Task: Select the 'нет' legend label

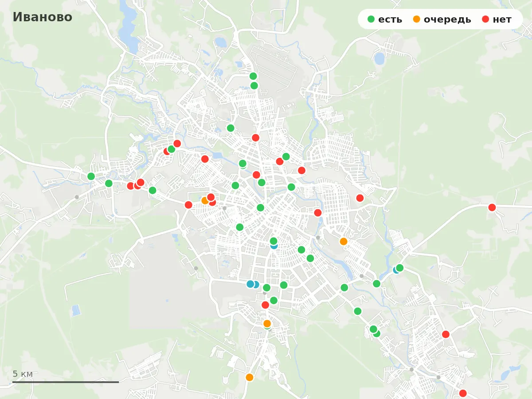Action: coord(502,20)
